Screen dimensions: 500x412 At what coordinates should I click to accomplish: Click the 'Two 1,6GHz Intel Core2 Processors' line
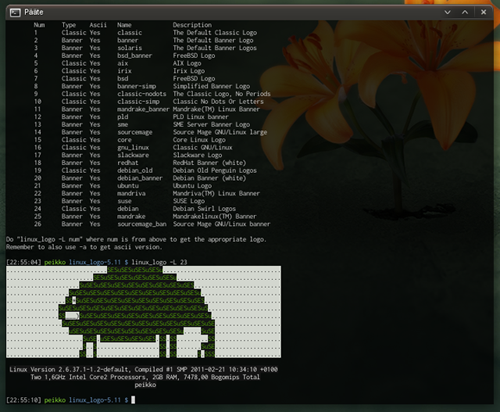click(145, 377)
